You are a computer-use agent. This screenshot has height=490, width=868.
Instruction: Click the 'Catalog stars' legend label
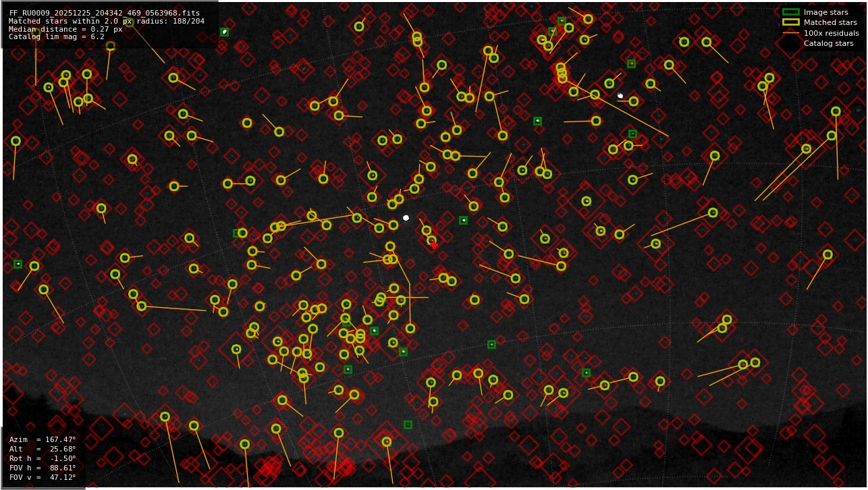click(828, 43)
